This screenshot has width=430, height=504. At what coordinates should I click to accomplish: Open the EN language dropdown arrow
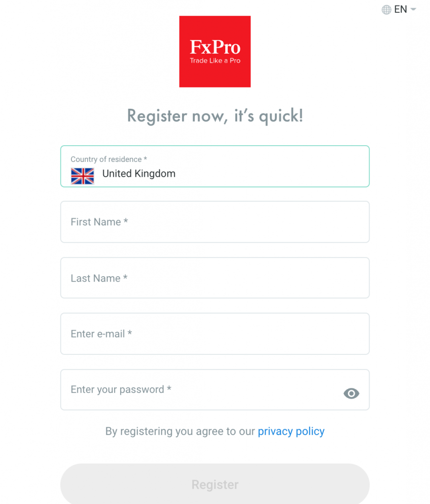click(413, 9)
